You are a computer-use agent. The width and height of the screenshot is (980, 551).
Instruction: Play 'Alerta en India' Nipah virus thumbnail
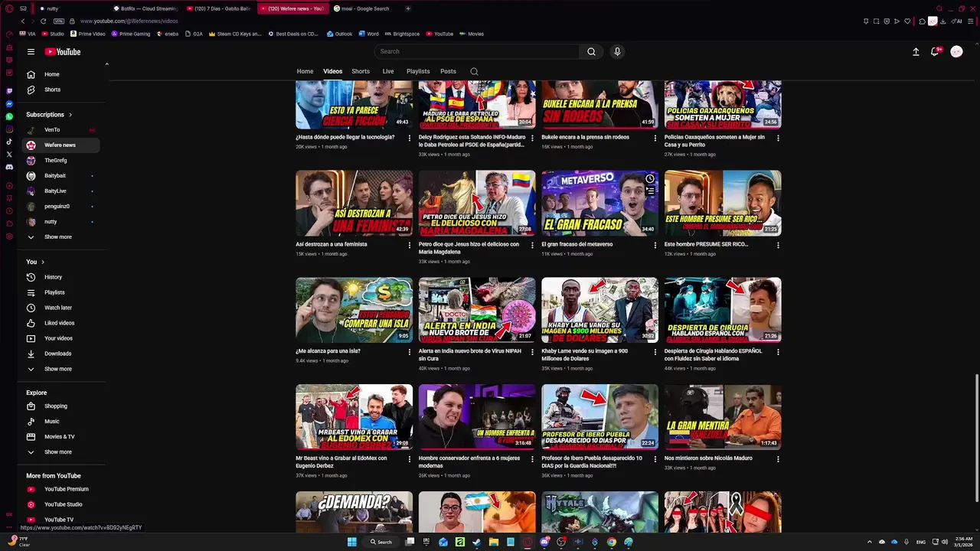(x=477, y=310)
